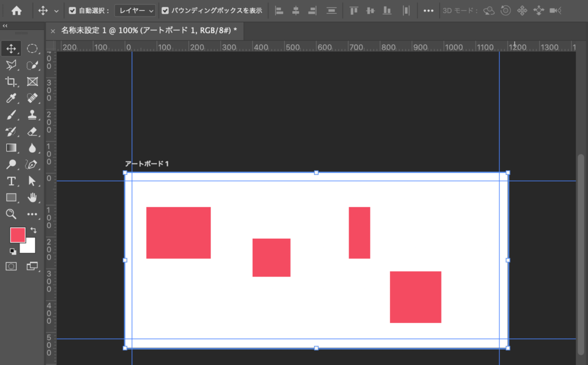Screen dimensions: 588x365
Task: Click the Home icon in options bar
Action: tap(17, 10)
